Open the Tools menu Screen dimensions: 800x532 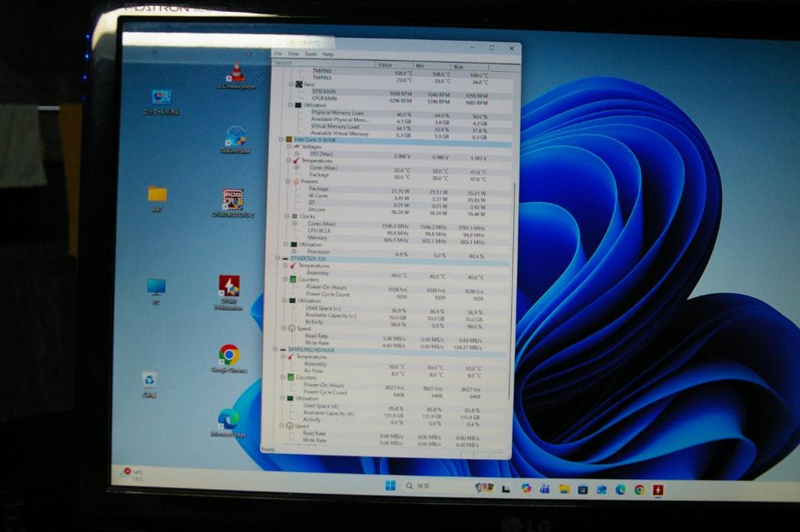(x=310, y=53)
